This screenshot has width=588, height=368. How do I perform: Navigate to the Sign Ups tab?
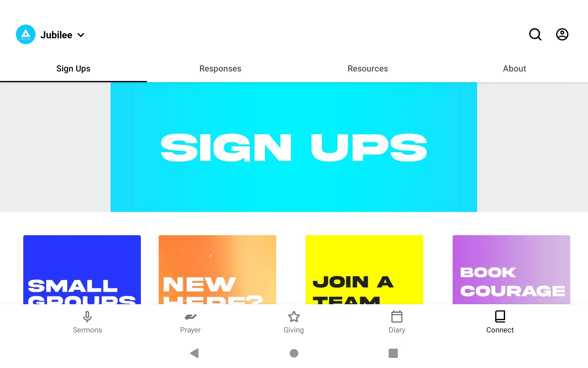point(73,69)
